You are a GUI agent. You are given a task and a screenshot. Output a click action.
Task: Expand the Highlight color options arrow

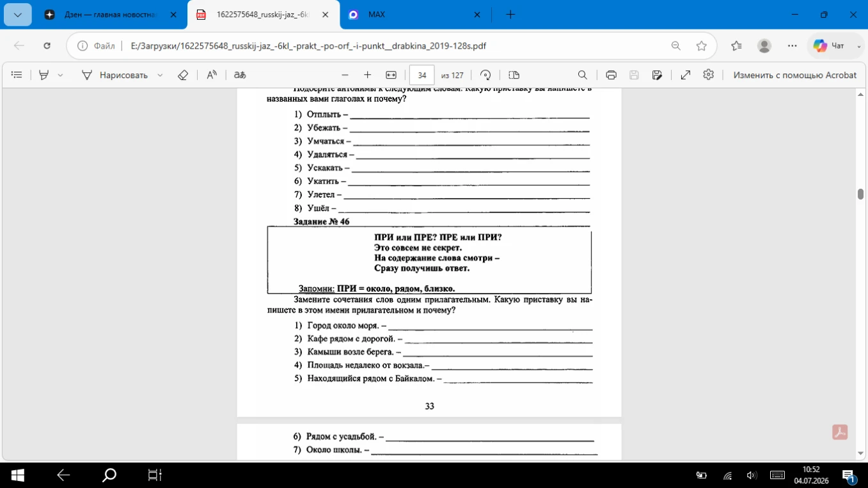point(60,75)
